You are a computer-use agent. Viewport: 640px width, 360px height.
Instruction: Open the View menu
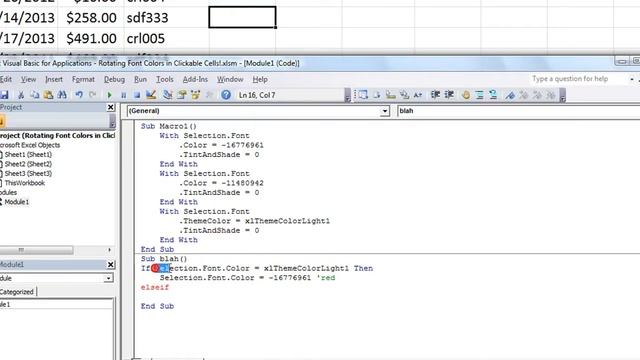(29, 79)
